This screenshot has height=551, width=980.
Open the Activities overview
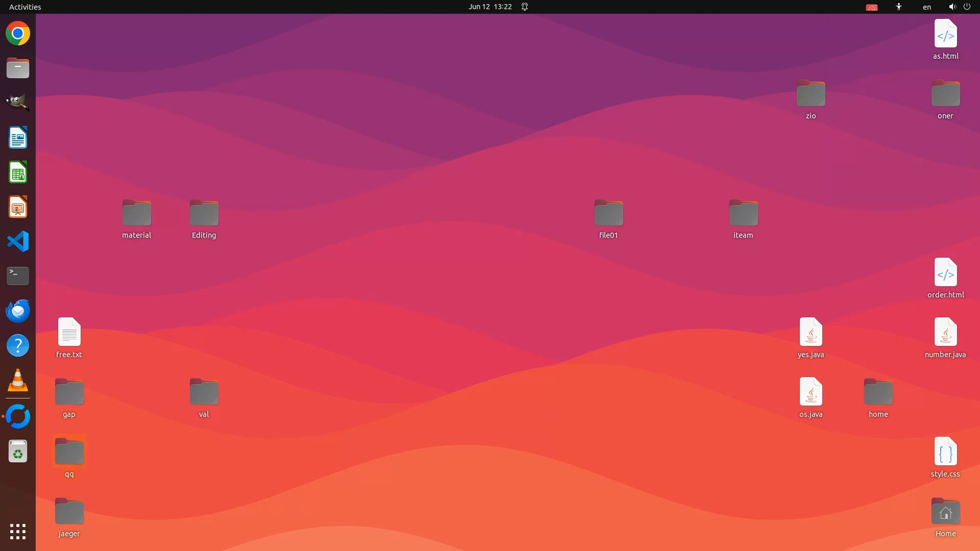click(25, 7)
